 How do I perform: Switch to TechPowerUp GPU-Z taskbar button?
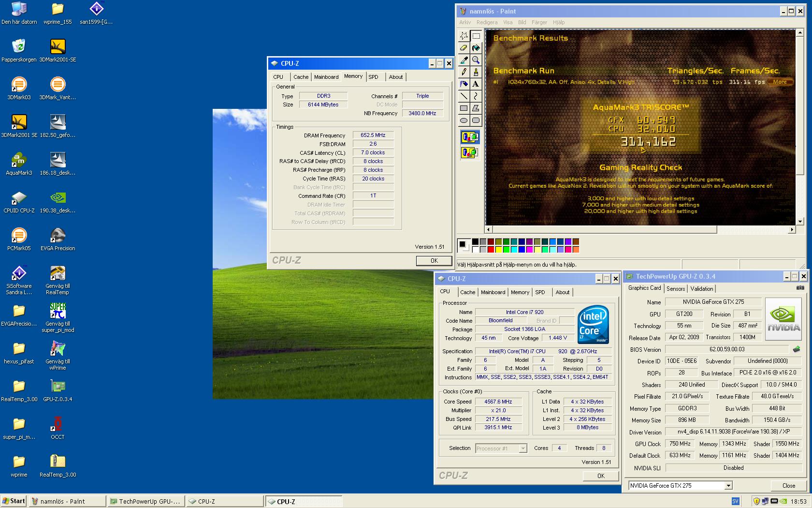coord(146,501)
